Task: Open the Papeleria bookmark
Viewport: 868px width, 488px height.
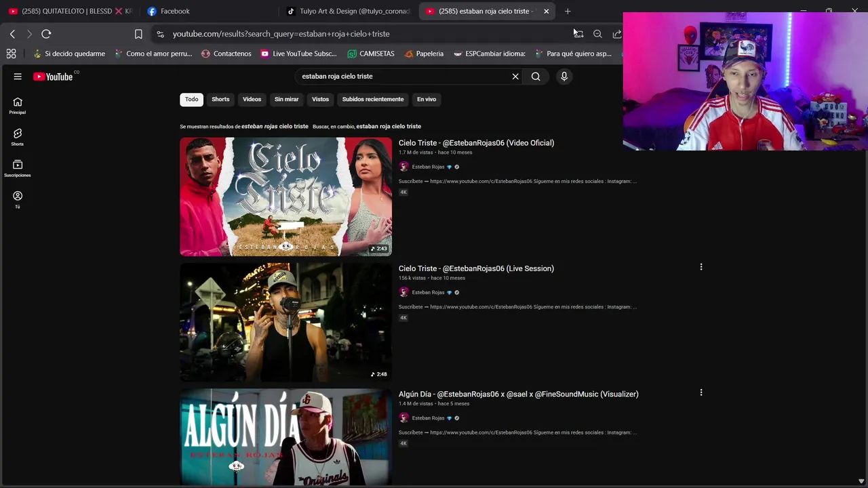Action: [424, 54]
